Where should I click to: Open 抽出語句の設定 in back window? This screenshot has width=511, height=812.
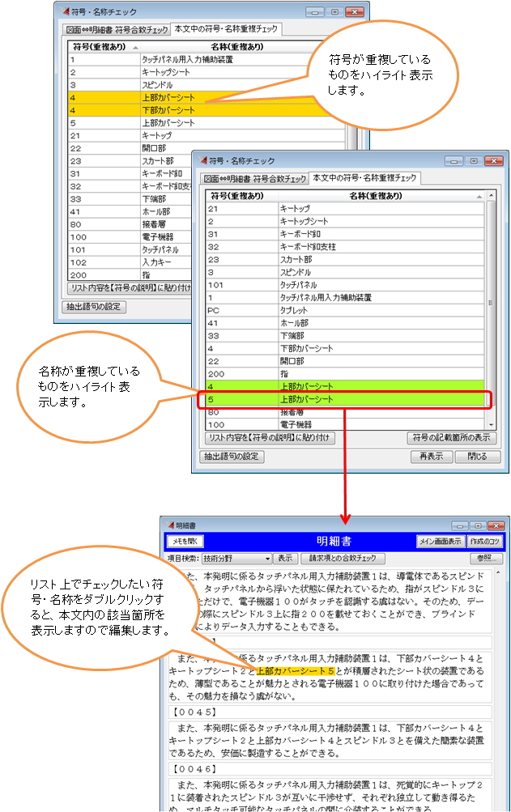(x=93, y=307)
